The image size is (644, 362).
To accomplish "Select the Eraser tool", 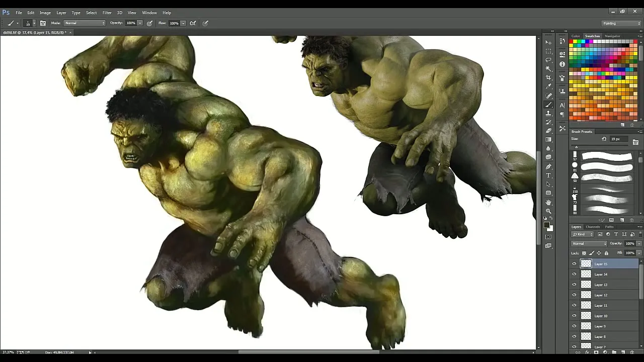I will pos(548,131).
